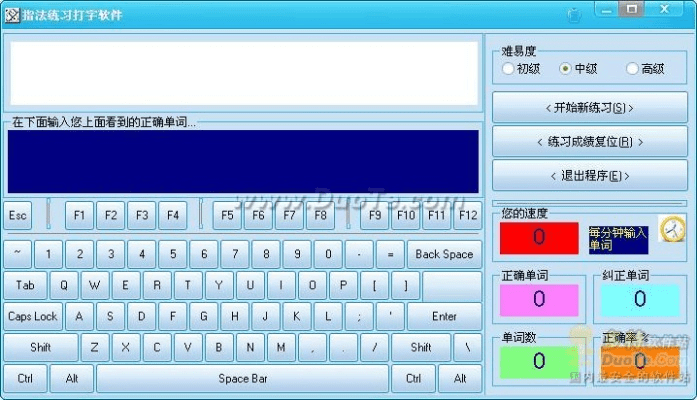Image resolution: width=697 pixels, height=400 pixels.
Task: Select the 初级 beginner difficulty option
Action: pos(509,69)
